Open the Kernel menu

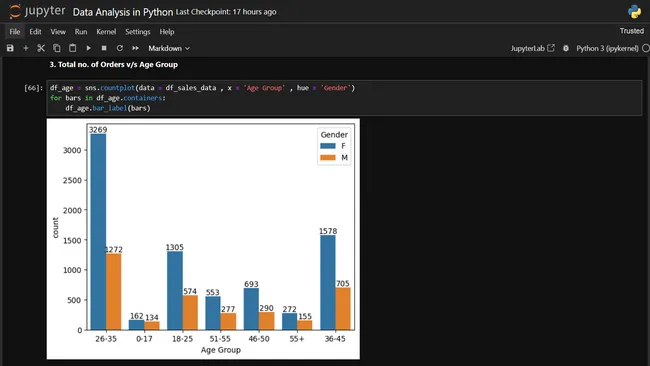106,32
